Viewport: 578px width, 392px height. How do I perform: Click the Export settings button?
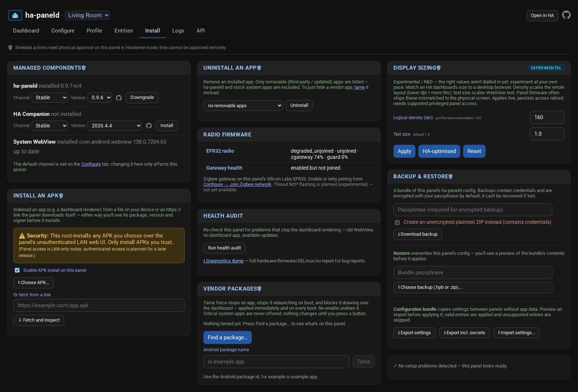pos(414,333)
